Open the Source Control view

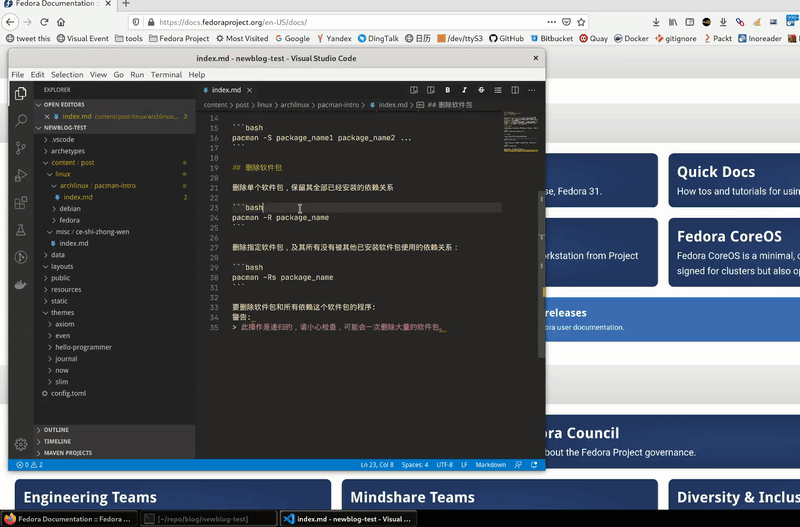click(x=21, y=148)
